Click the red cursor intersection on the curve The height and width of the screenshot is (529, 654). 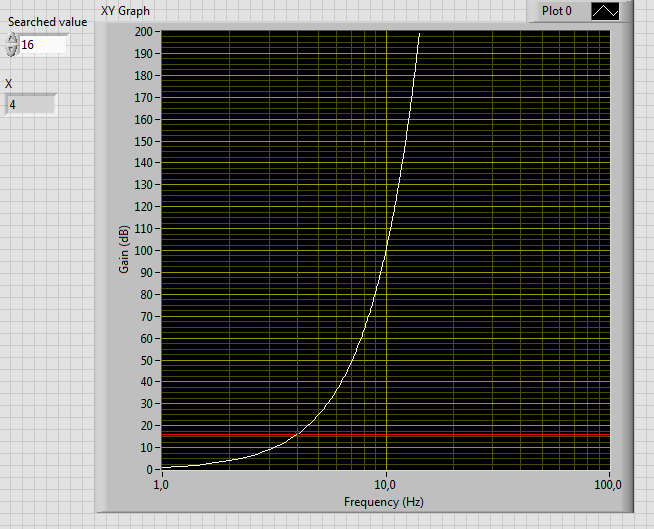click(x=297, y=434)
